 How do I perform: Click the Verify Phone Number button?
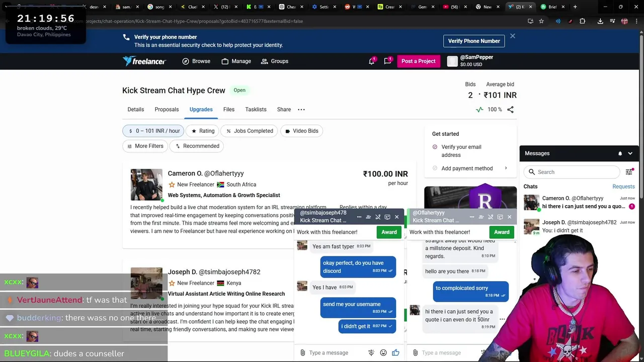click(474, 41)
